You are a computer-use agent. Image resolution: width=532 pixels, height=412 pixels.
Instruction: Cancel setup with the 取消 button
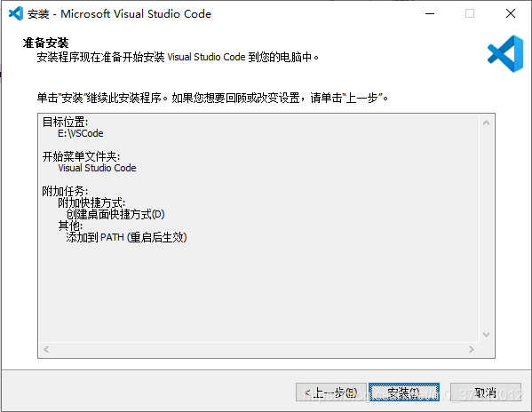[486, 392]
